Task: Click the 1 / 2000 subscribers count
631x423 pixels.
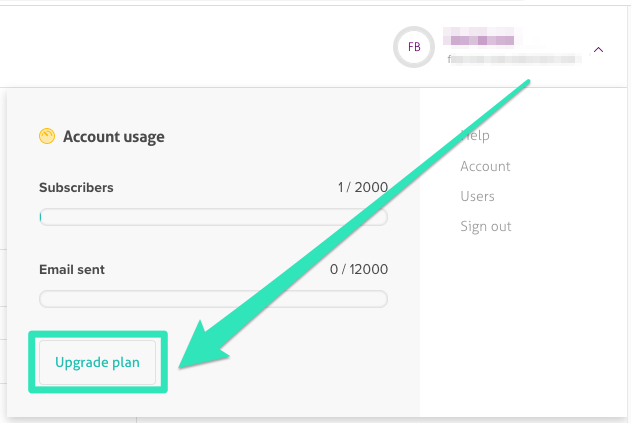Action: [x=363, y=187]
